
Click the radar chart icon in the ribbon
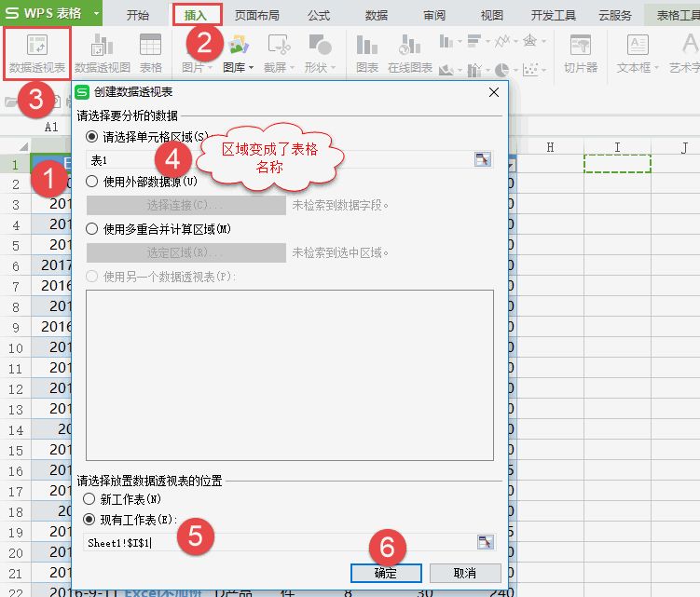coord(530,41)
